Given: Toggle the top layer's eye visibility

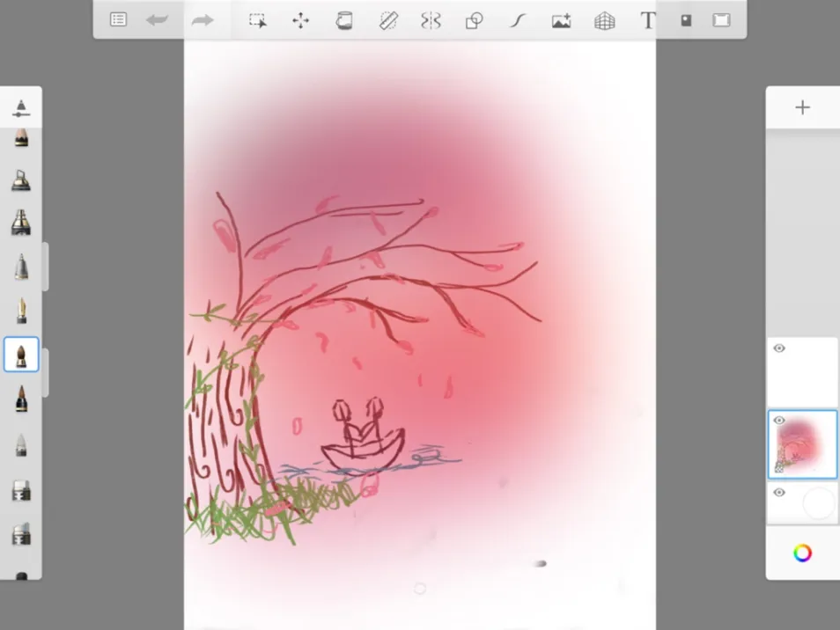Looking at the screenshot, I should coord(779,348).
